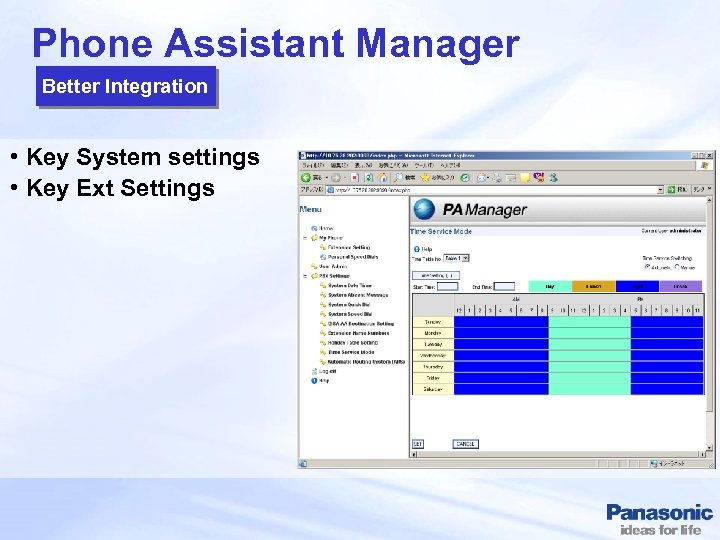Click the Start Time input field
Image resolution: width=720 pixels, height=540 pixels.
[x=447, y=287]
